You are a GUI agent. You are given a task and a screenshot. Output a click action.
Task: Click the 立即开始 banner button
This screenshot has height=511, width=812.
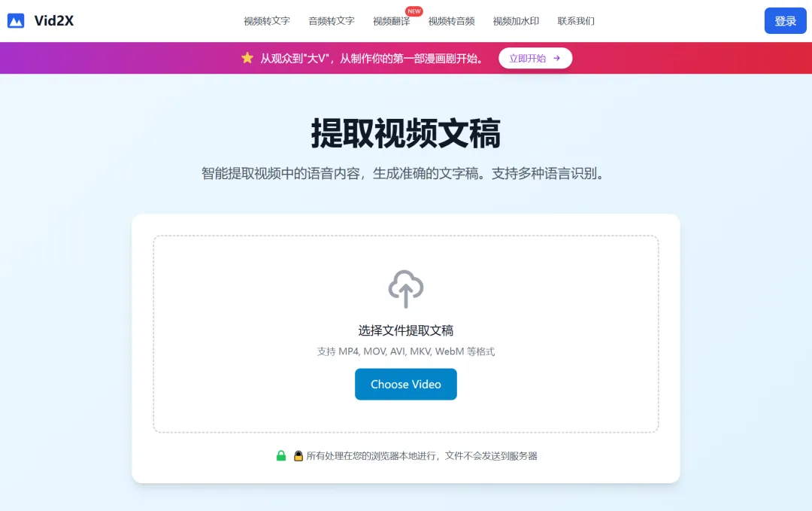(535, 58)
